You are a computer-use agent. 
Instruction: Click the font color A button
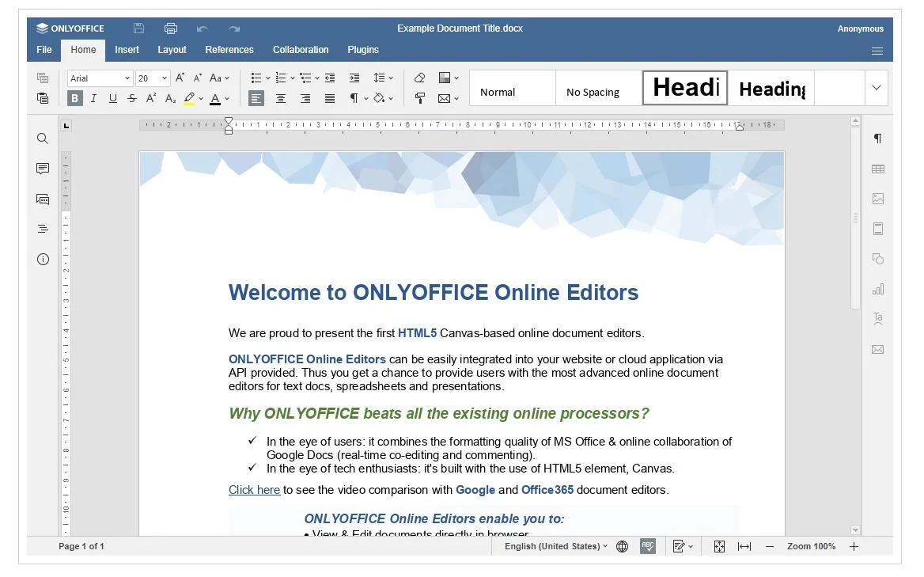[215, 98]
